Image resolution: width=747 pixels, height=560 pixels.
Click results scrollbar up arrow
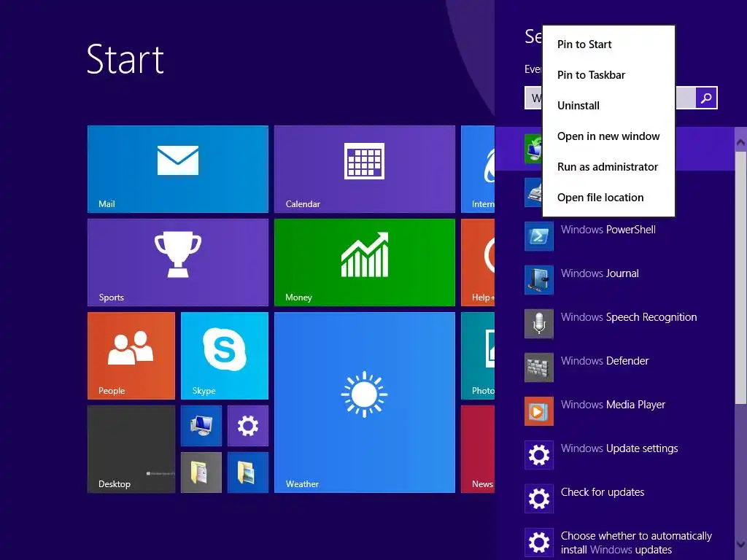tap(740, 142)
